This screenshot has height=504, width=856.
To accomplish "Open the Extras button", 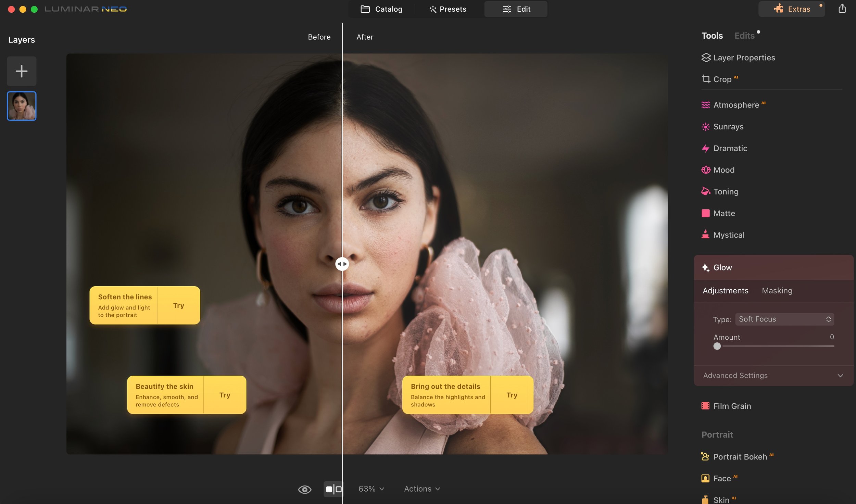I will (x=792, y=9).
